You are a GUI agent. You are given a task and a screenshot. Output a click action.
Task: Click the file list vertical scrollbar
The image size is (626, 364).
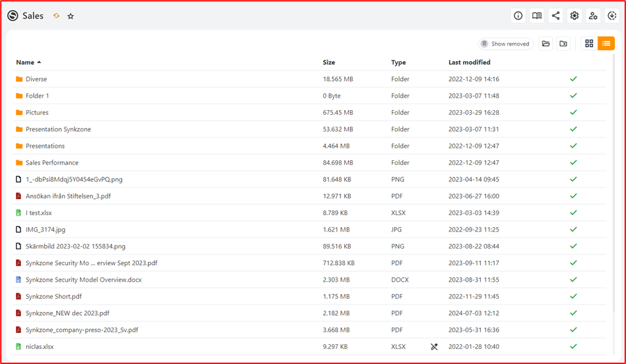[x=614, y=183]
